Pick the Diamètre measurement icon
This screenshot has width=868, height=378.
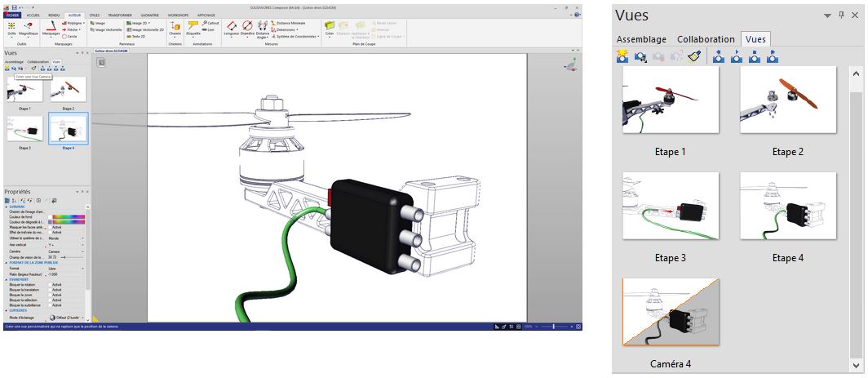[247, 29]
